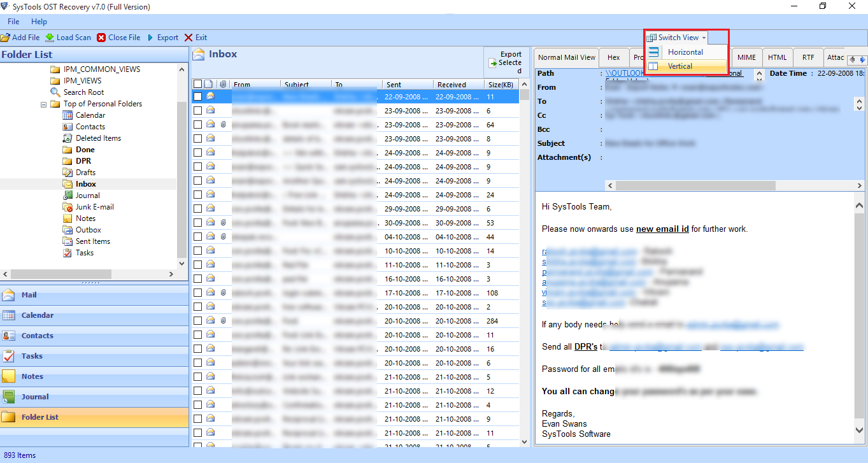Switch to the MIME tab
868x463 pixels.
pyautogui.click(x=746, y=57)
